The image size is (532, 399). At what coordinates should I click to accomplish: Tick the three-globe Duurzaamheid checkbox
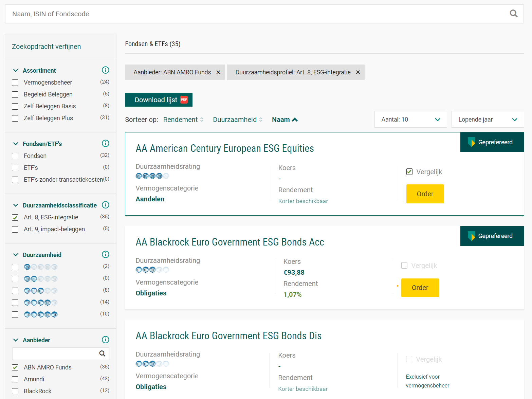(x=15, y=291)
